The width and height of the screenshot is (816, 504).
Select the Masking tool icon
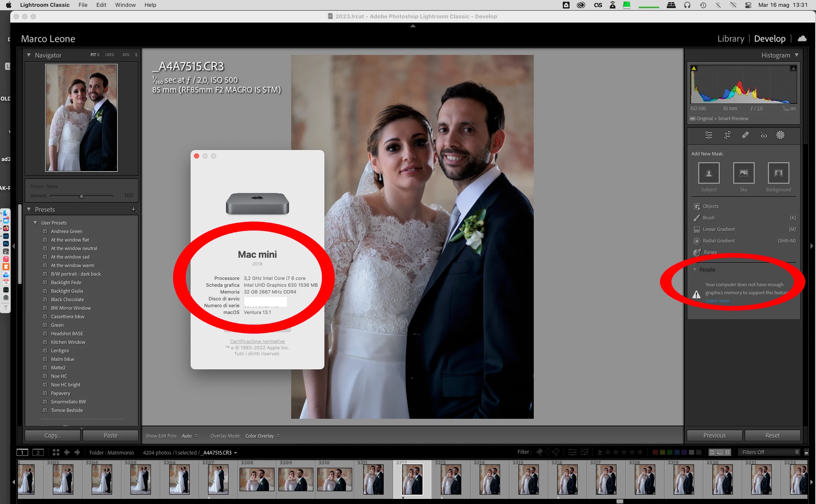780,135
